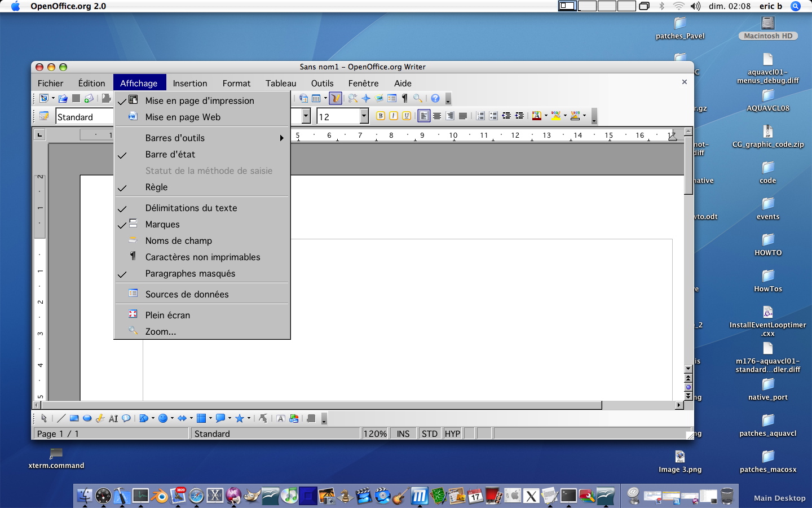Expand the Barres d'outils submenu
This screenshot has width=812, height=508.
pyautogui.click(x=202, y=138)
